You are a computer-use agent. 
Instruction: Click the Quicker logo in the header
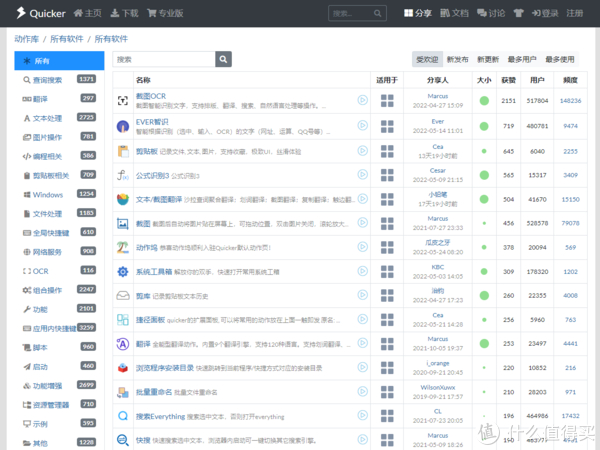pyautogui.click(x=41, y=13)
